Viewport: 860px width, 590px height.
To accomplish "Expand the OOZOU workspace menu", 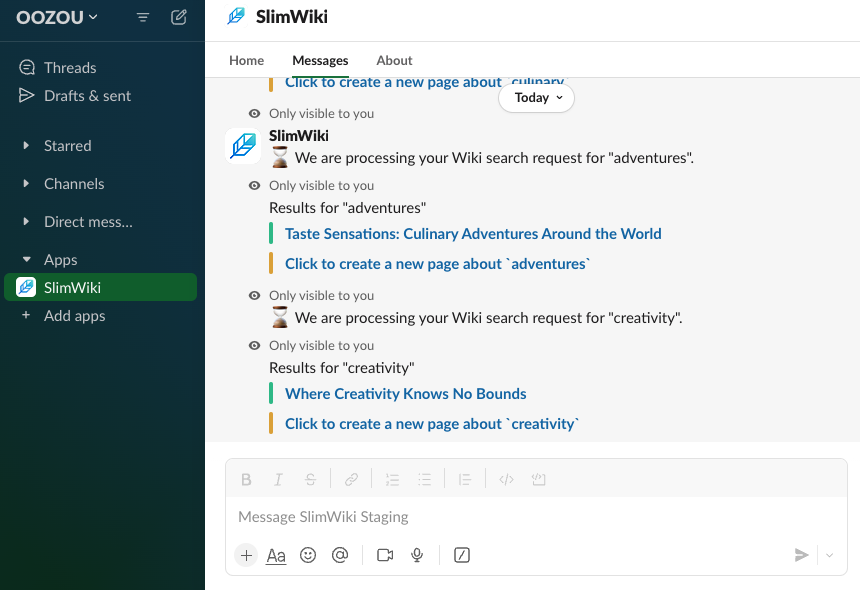I will [x=55, y=17].
